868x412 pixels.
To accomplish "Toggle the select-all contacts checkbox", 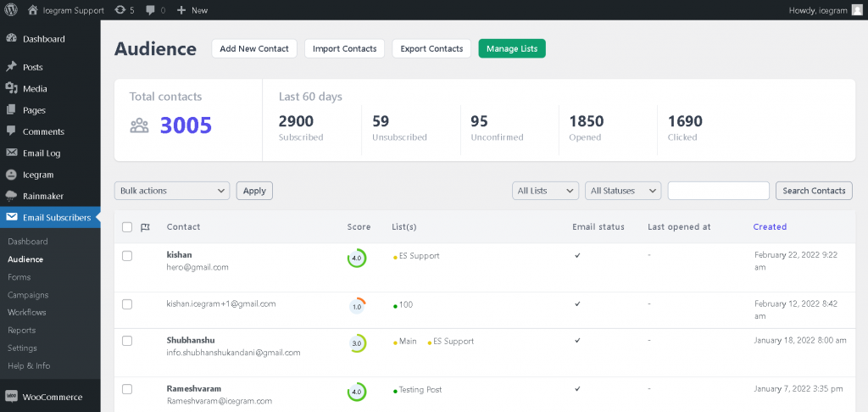I will coord(127,227).
